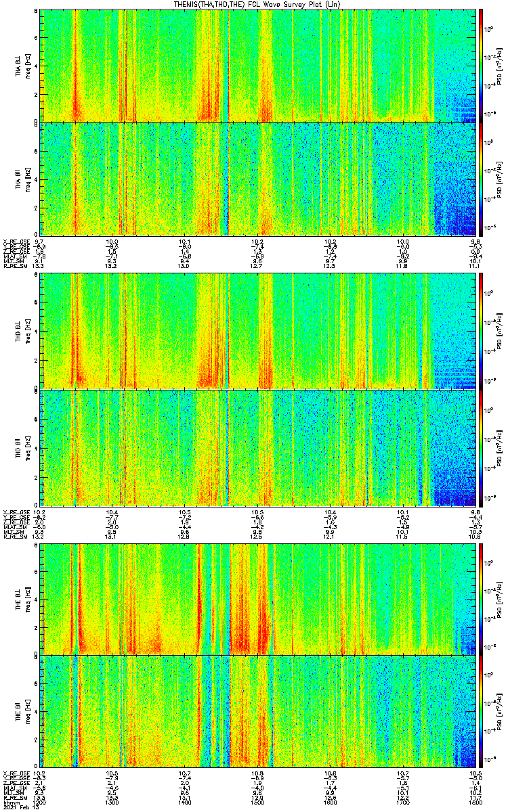Click the color bar beside THA B-perpendicular panel
The height and width of the screenshot is (812, 508).
[x=482, y=66]
